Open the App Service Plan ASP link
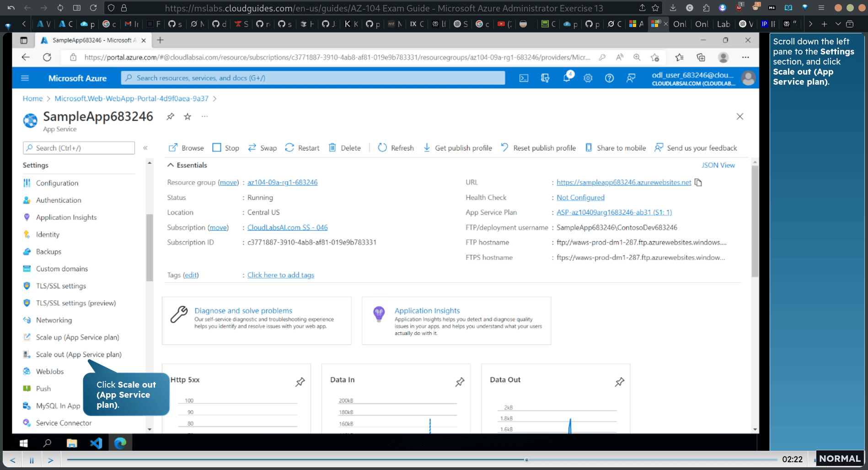Screen dimensions: 868x470 [614, 212]
